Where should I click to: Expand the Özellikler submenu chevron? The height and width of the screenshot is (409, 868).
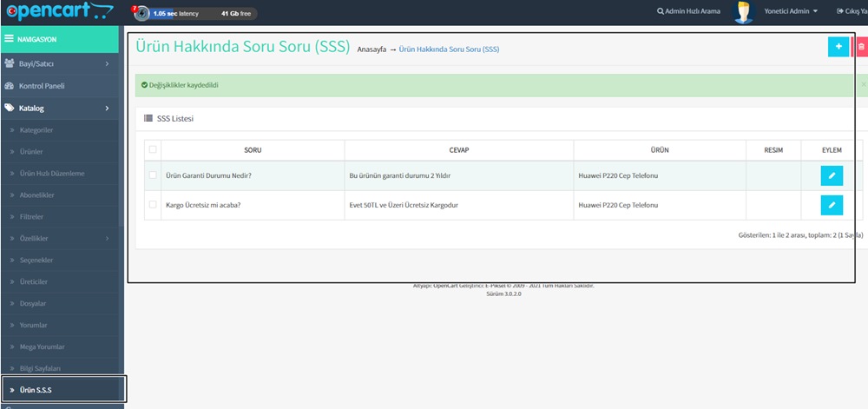[107, 239]
